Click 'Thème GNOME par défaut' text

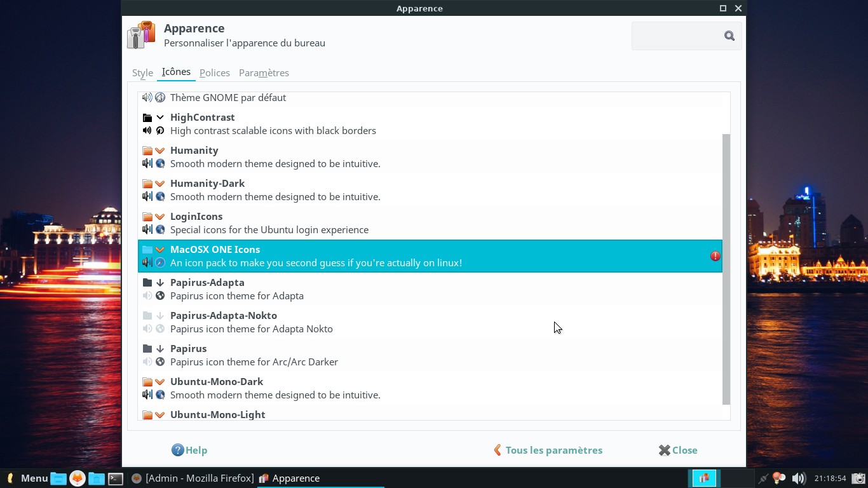[228, 98]
